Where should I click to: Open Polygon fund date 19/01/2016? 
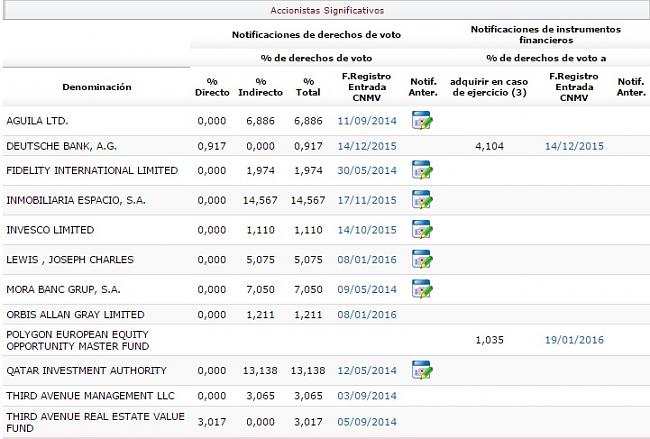tap(574, 340)
